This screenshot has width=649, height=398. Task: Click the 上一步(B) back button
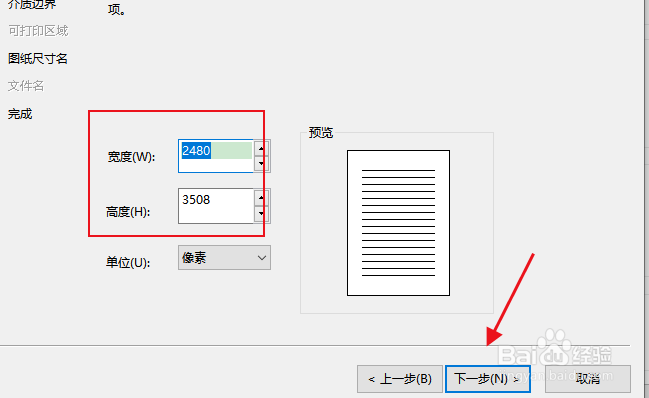click(400, 379)
